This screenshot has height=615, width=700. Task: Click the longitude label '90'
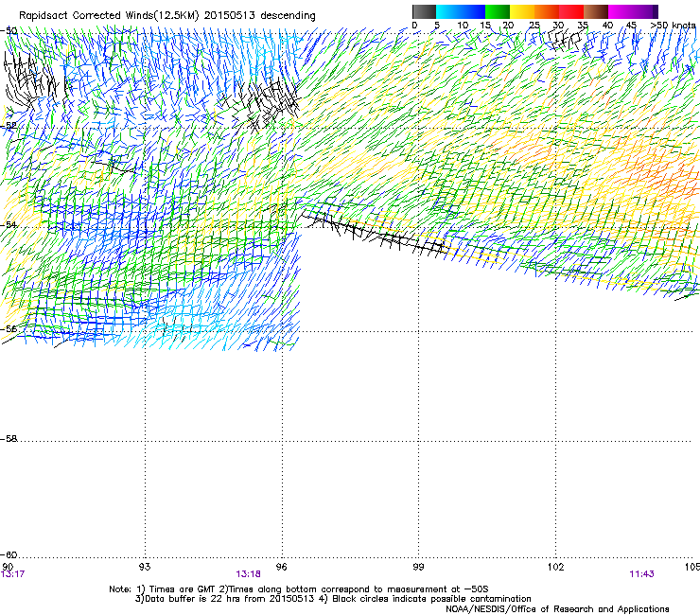point(8,567)
